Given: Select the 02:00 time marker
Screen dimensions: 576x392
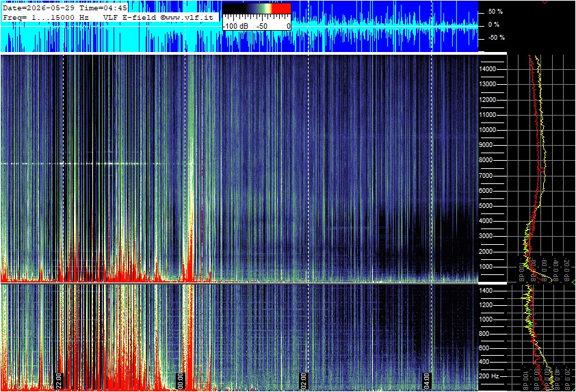Looking at the screenshot, I should point(303,380).
